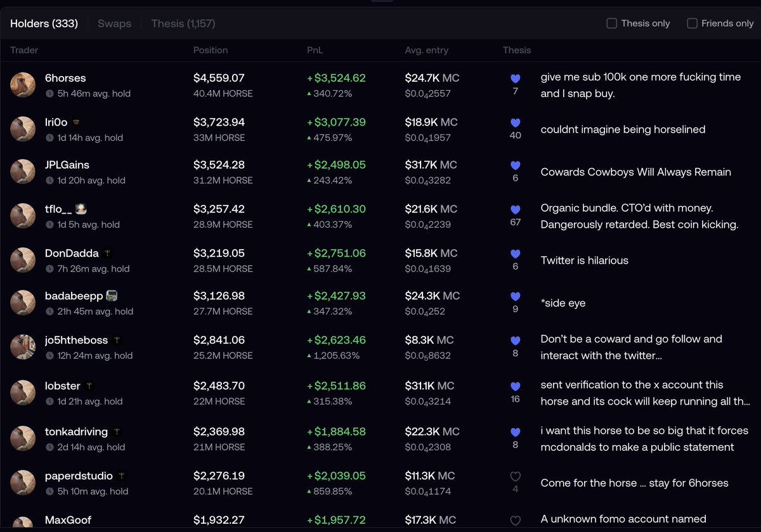Image resolution: width=761 pixels, height=532 pixels.
Task: Like JPLGains' thesis heart
Action: (x=515, y=165)
